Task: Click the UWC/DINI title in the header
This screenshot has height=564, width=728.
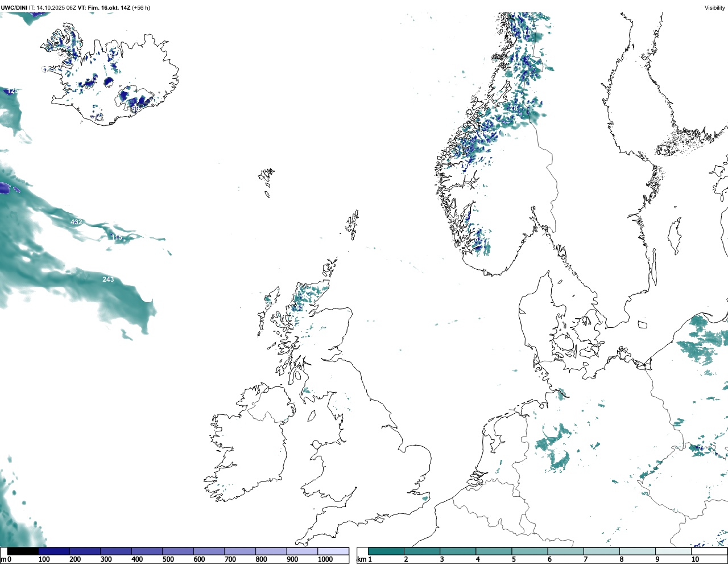Action: (x=14, y=8)
